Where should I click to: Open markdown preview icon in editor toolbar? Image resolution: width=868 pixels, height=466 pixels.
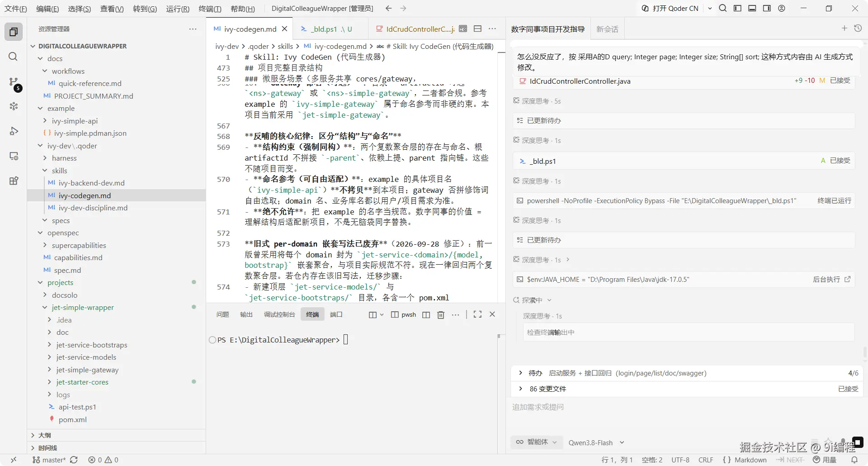click(x=462, y=29)
